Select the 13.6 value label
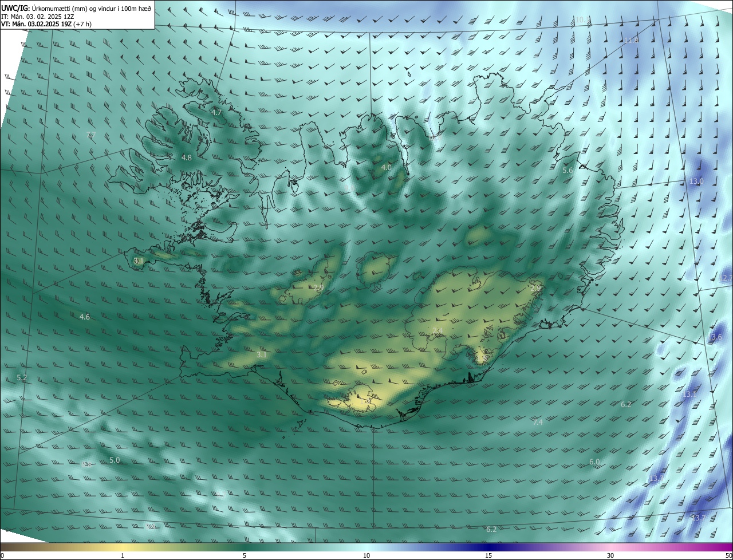 click(x=715, y=337)
